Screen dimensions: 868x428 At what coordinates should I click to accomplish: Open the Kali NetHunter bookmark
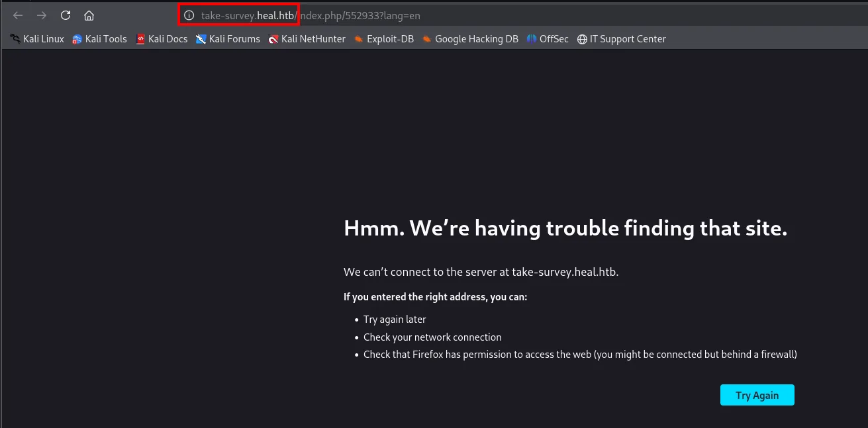[307, 39]
